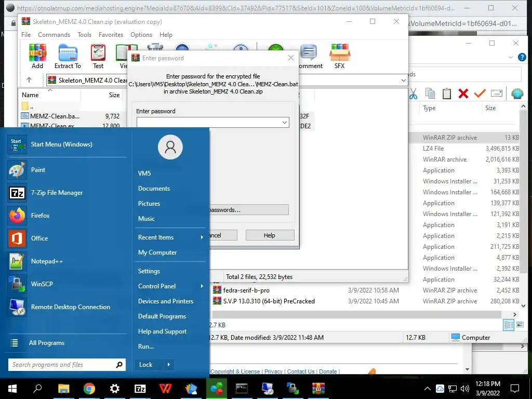Click the volume speaker tray icon

point(465,389)
